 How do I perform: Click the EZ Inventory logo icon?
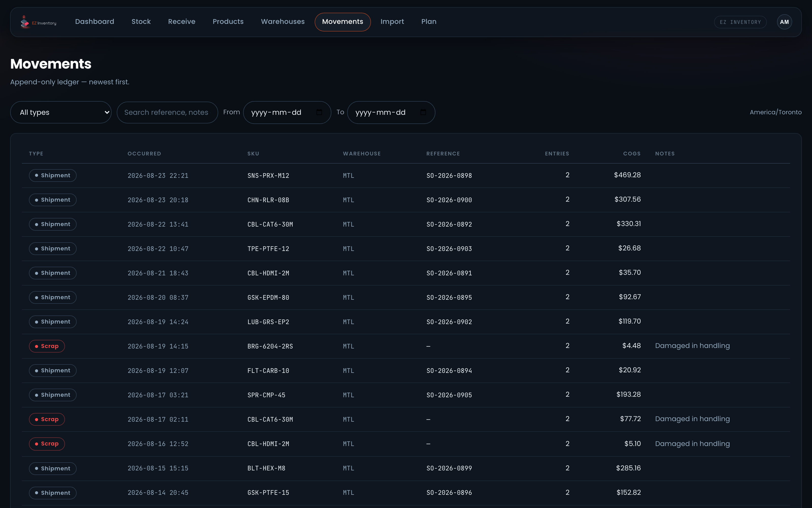coord(25,22)
